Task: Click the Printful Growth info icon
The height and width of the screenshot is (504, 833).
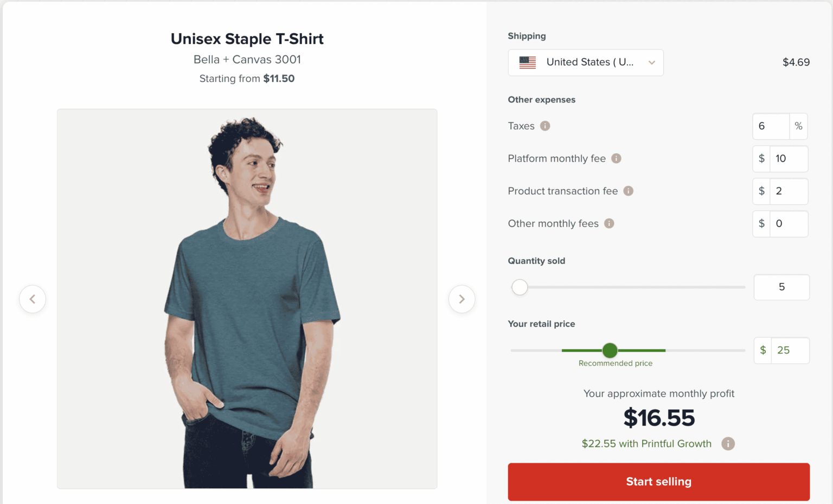Action: click(x=728, y=444)
